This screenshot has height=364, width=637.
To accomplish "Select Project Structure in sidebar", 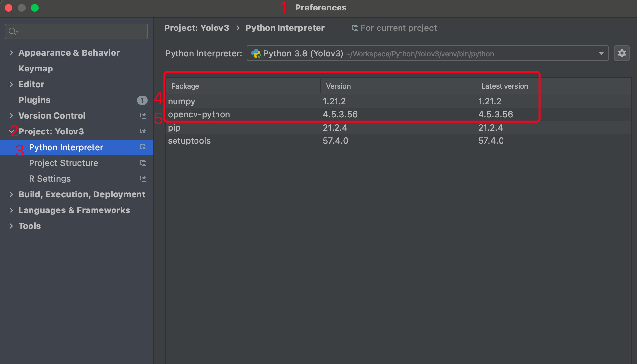I will (63, 163).
